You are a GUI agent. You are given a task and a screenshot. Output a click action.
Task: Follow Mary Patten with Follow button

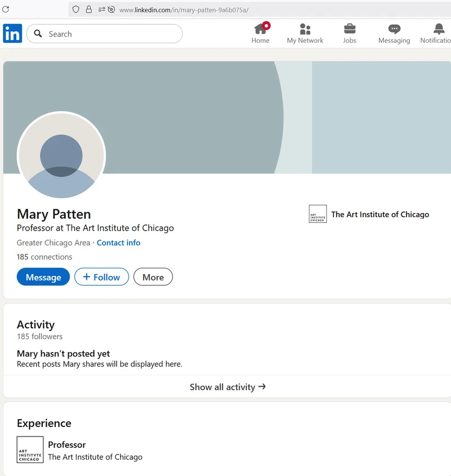point(101,277)
